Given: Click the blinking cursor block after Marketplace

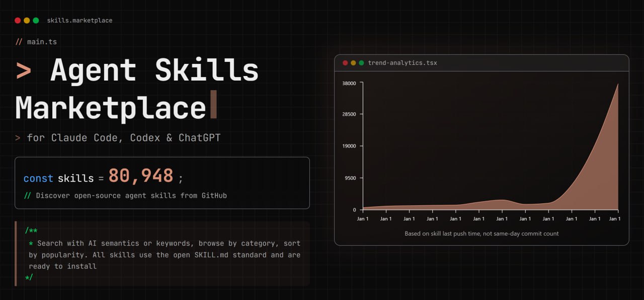Looking at the screenshot, I should click(213, 105).
